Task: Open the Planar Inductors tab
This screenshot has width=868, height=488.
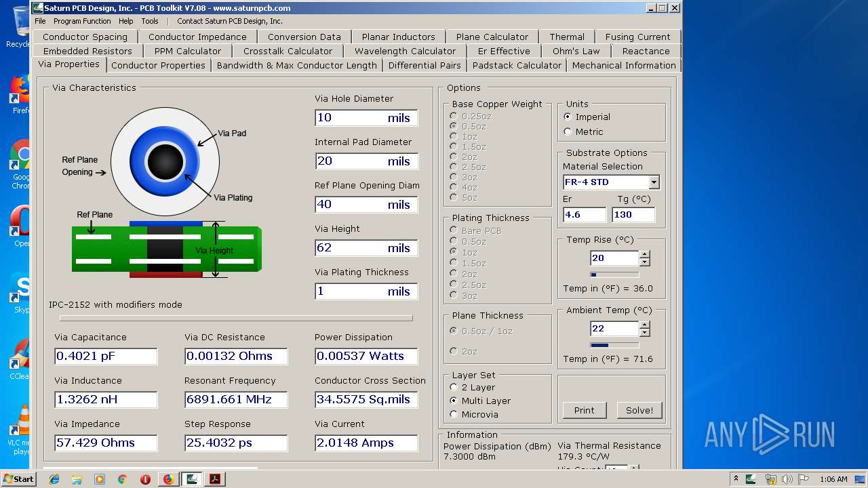Action: pyautogui.click(x=399, y=37)
